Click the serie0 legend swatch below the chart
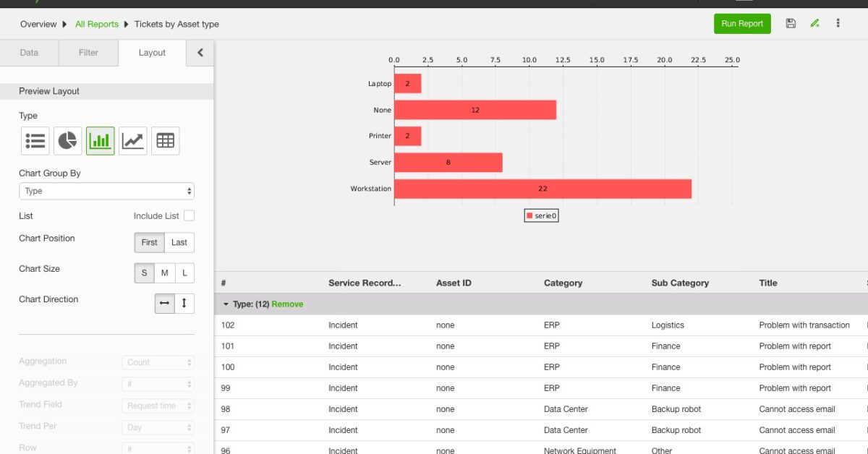868x454 pixels. tap(529, 215)
